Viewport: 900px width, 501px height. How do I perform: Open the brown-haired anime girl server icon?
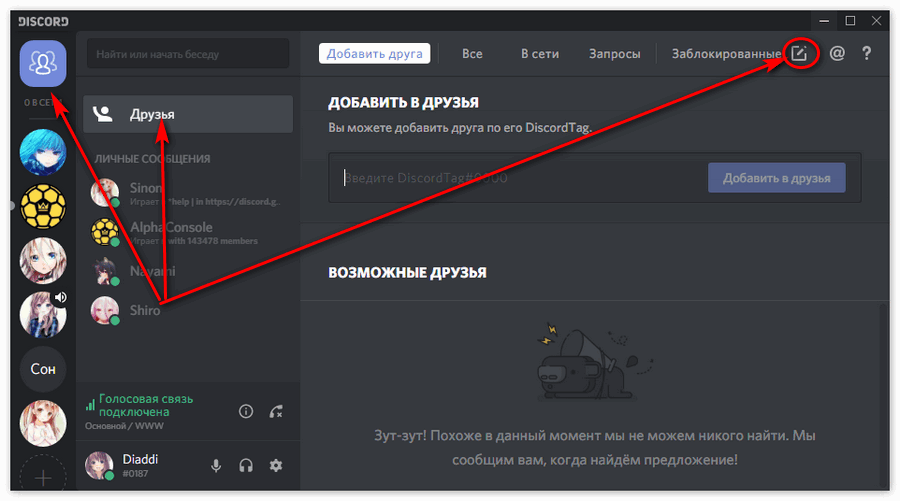tap(43, 424)
